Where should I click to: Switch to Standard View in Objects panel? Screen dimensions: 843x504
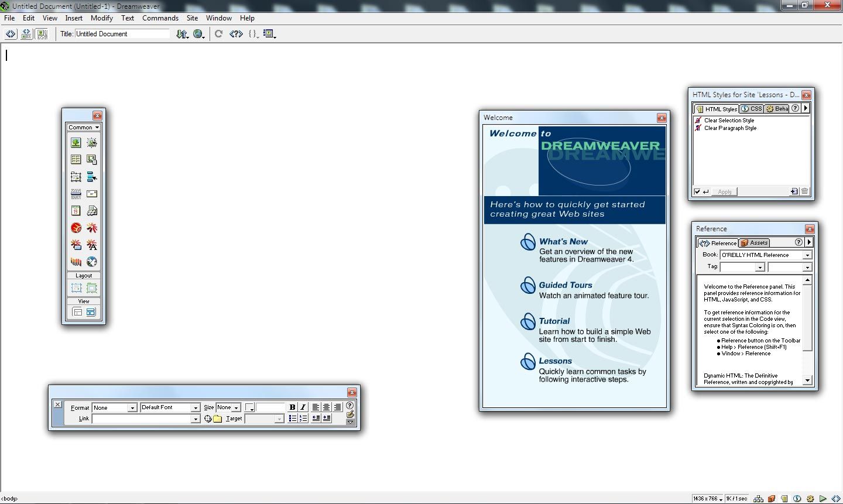click(x=77, y=313)
